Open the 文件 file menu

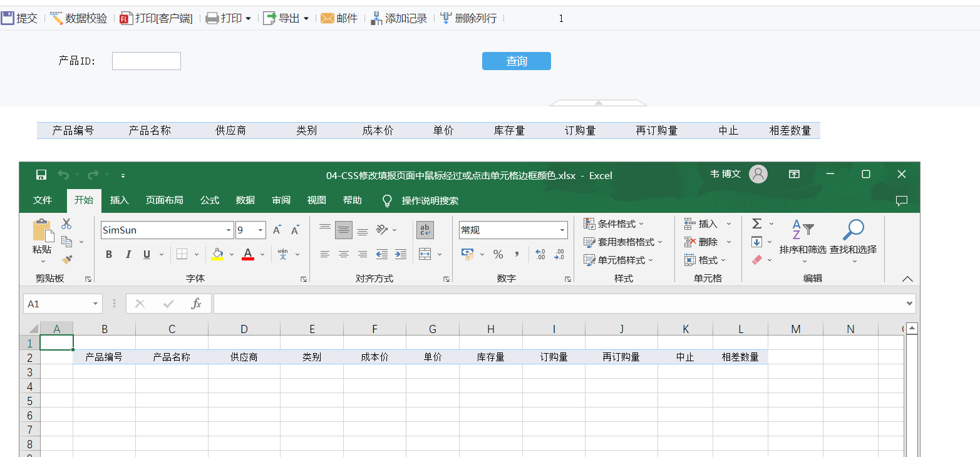point(43,200)
